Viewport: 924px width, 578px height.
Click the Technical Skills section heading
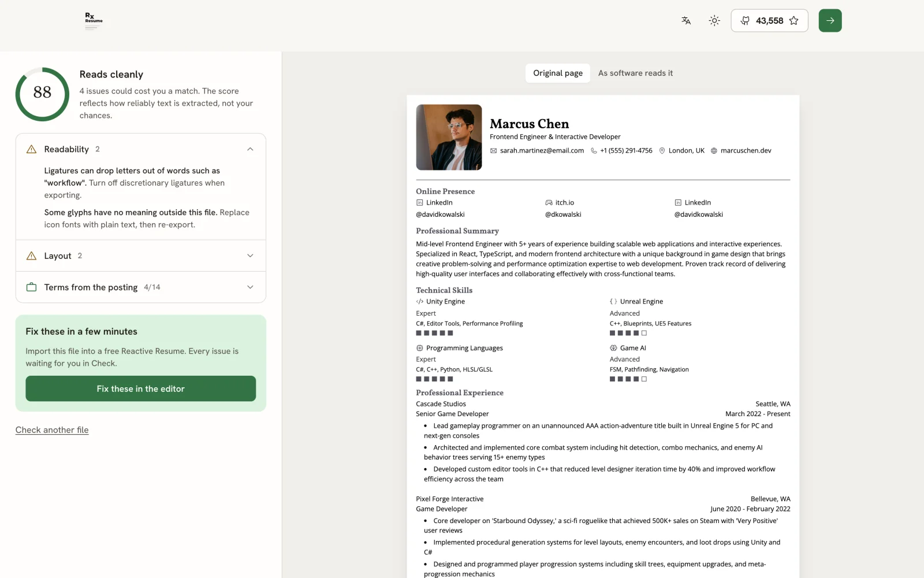coord(444,290)
